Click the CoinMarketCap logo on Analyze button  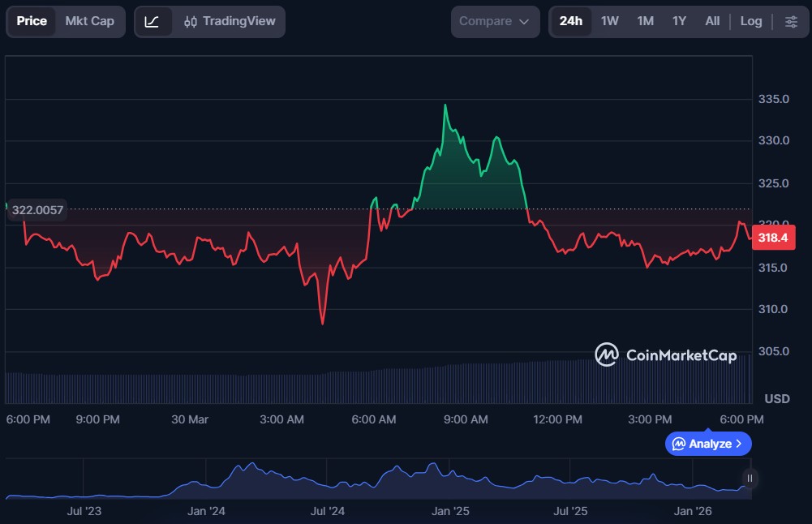pos(680,444)
